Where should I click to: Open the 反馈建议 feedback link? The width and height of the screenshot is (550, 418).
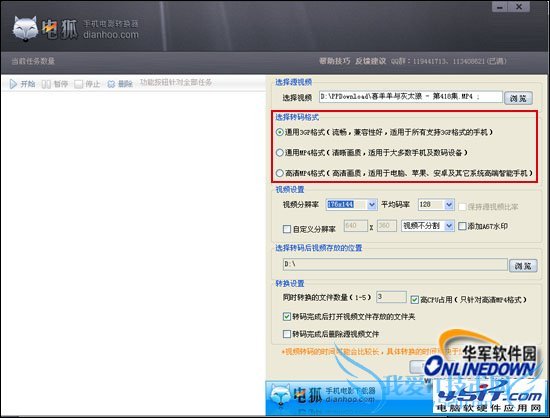(370, 61)
